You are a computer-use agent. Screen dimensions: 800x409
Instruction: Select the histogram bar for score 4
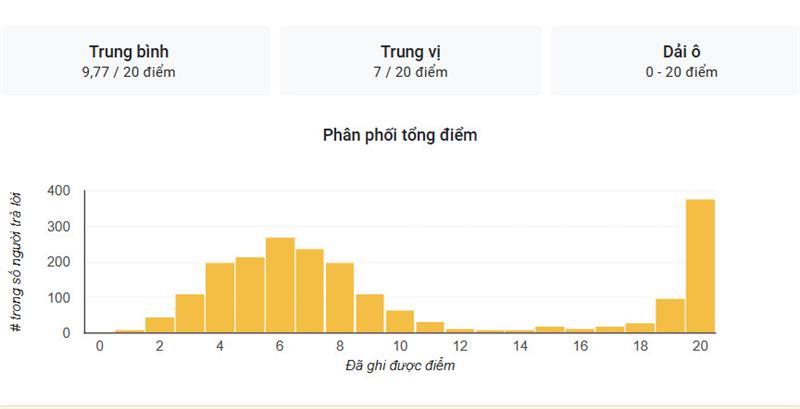pyautogui.click(x=220, y=298)
